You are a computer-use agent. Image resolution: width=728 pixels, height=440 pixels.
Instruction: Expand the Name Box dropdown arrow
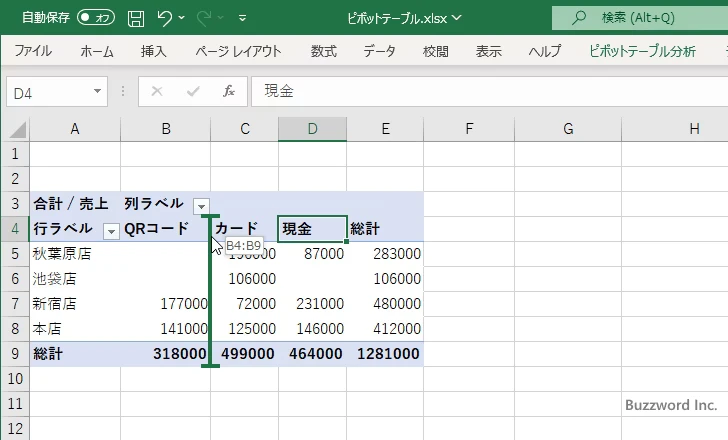tap(98, 91)
